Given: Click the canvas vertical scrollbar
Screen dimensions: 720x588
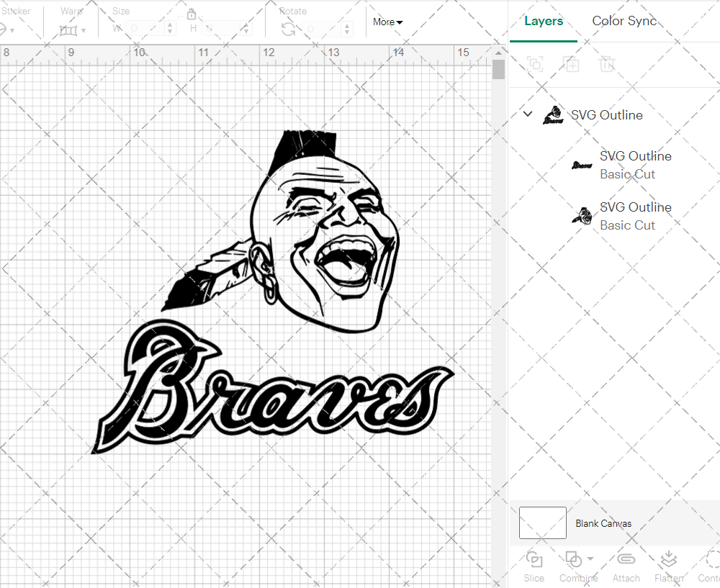Looking at the screenshot, I should [x=498, y=70].
